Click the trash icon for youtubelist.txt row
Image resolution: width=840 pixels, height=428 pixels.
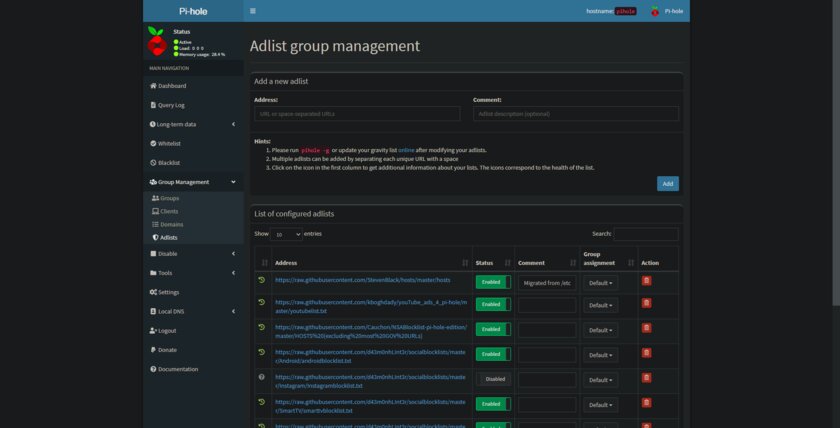[x=647, y=303]
